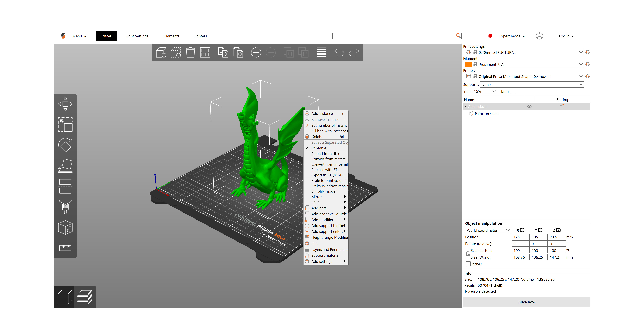644x336 pixels.
Task: Click the Slice now button
Action: coord(526,302)
